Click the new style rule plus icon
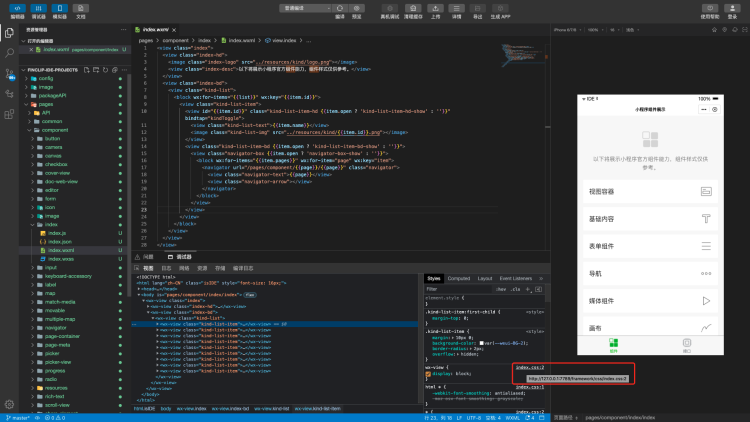Screen dimensions: 750x422 pyautogui.click(x=528, y=289)
